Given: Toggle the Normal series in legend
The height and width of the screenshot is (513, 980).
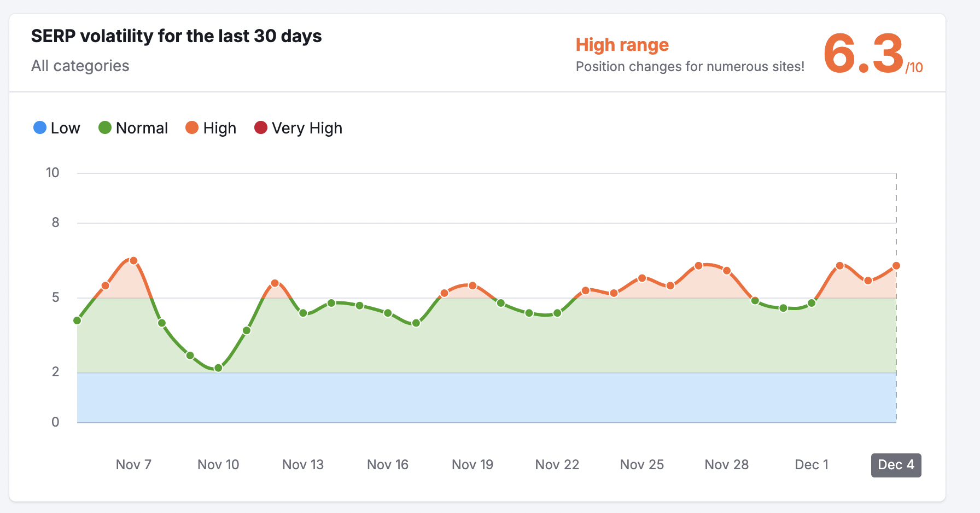Looking at the screenshot, I should (141, 128).
